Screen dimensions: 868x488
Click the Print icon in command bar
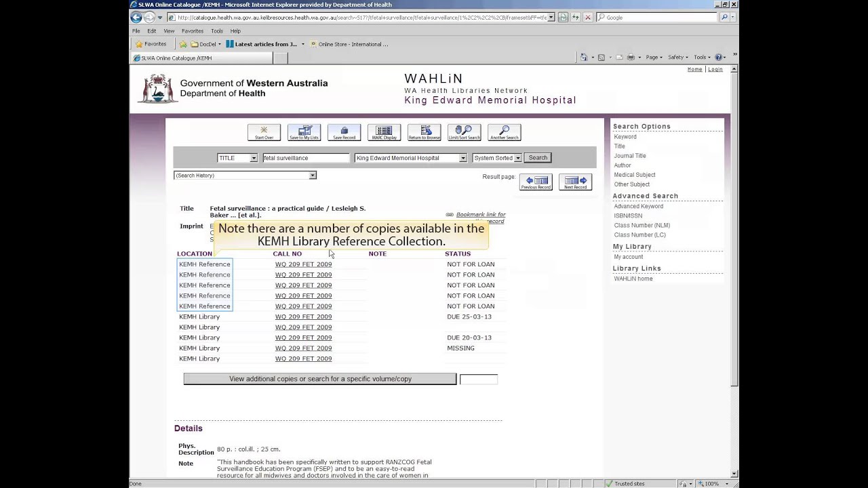[631, 58]
